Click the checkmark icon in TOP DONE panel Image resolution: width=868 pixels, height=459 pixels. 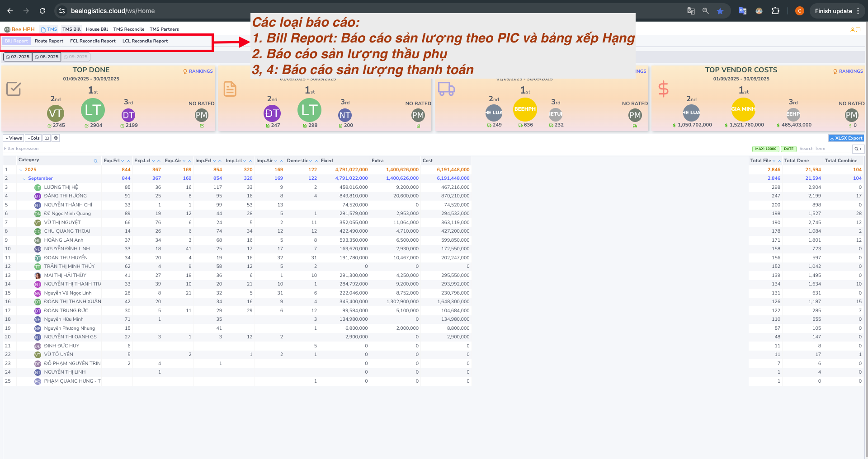coord(14,89)
